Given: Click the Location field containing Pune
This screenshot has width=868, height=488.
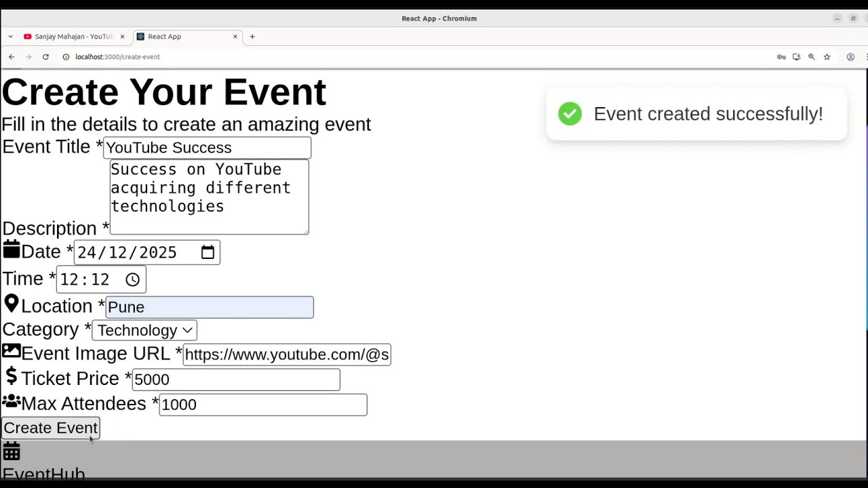Looking at the screenshot, I should [x=210, y=307].
